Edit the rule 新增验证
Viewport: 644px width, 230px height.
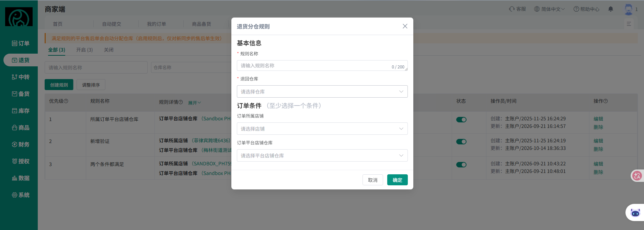(x=598, y=141)
